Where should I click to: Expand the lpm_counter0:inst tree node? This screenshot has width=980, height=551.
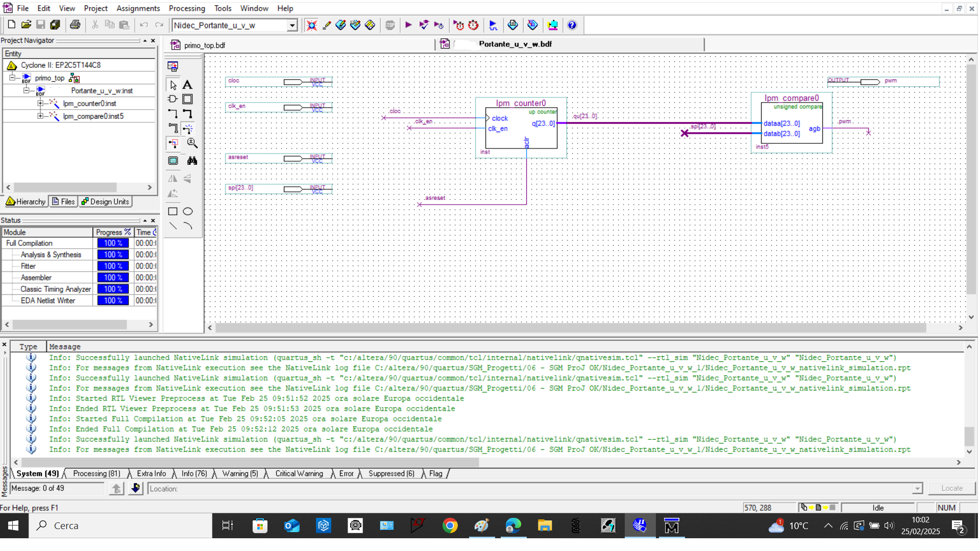click(x=40, y=103)
